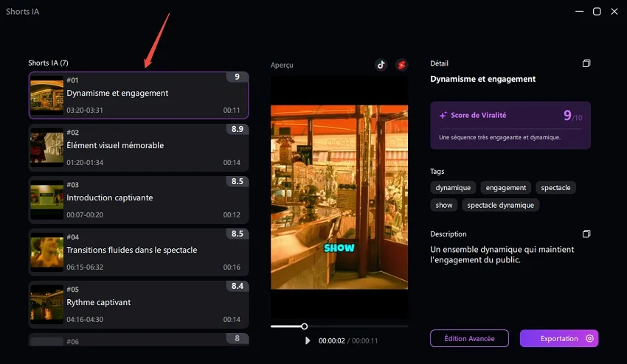The image size is (627, 364).
Task: Maximize the Shorts IA window
Action: point(597,11)
